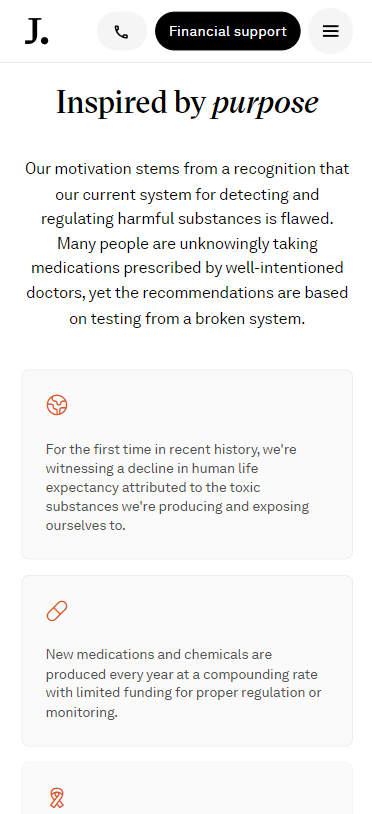The width and height of the screenshot is (372, 814).
Task: Select the italic word 'purpose'
Action: click(x=265, y=103)
